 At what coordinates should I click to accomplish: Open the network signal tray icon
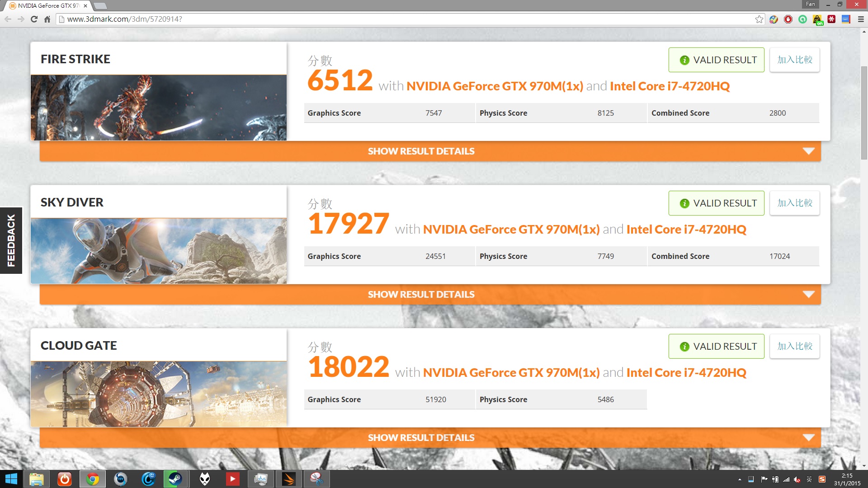click(x=786, y=479)
